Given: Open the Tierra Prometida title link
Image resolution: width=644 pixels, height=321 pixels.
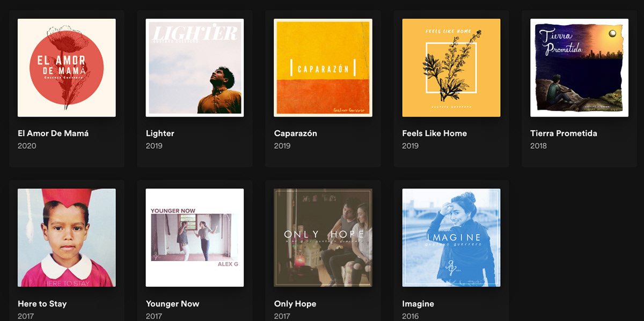Looking at the screenshot, I should point(564,133).
